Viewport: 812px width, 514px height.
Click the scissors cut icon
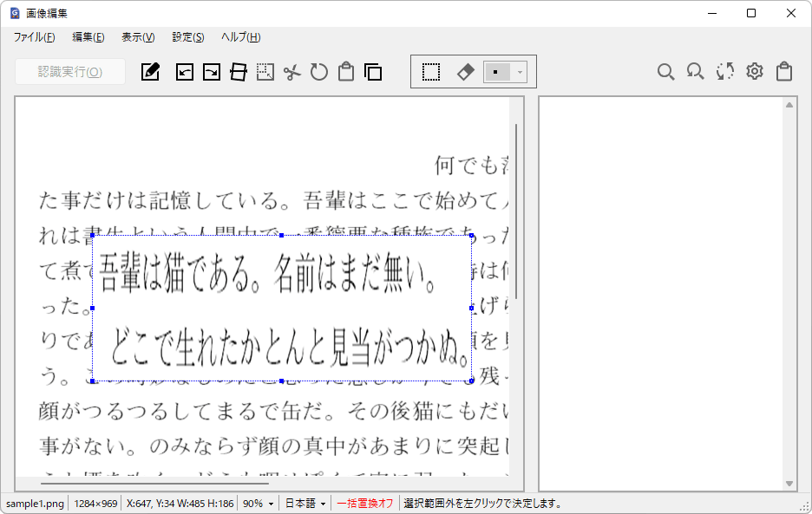(x=292, y=72)
